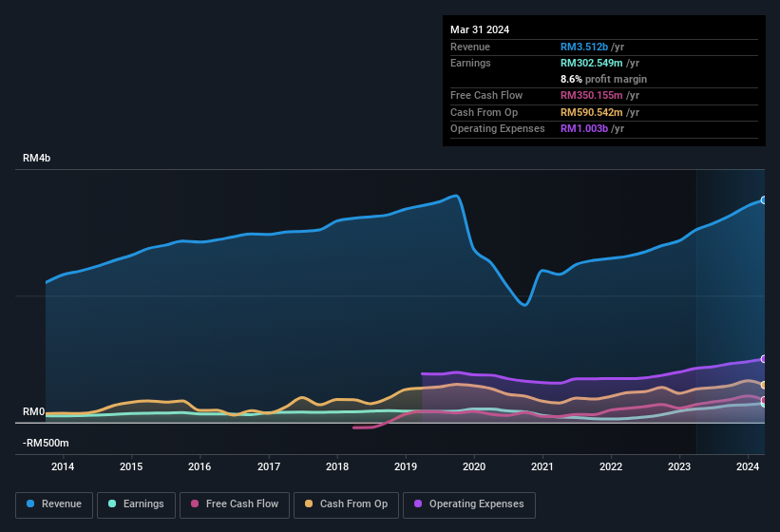Toggle the Revenue legend series

tap(54, 504)
